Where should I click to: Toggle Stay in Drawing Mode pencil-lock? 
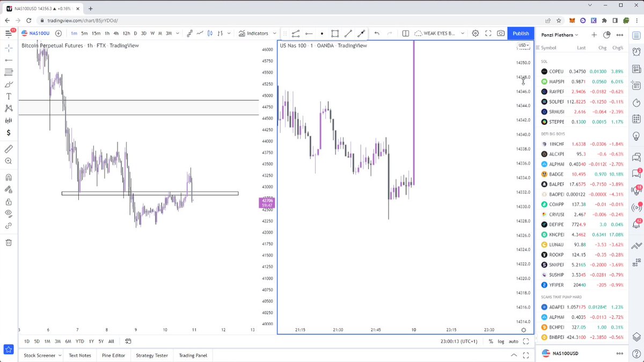[x=9, y=189]
